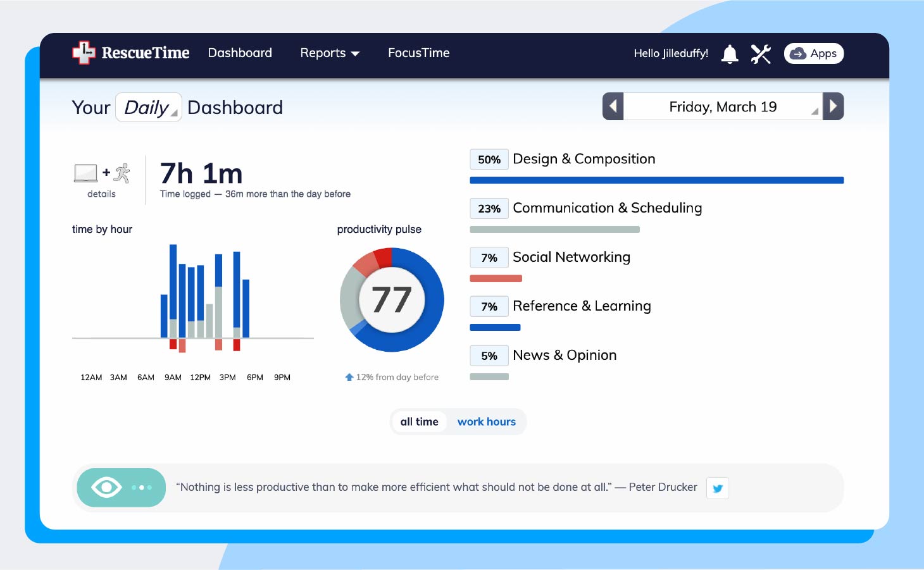This screenshot has height=570, width=924.
Task: Click the 12PM label on hourly chart
Action: coord(200,378)
